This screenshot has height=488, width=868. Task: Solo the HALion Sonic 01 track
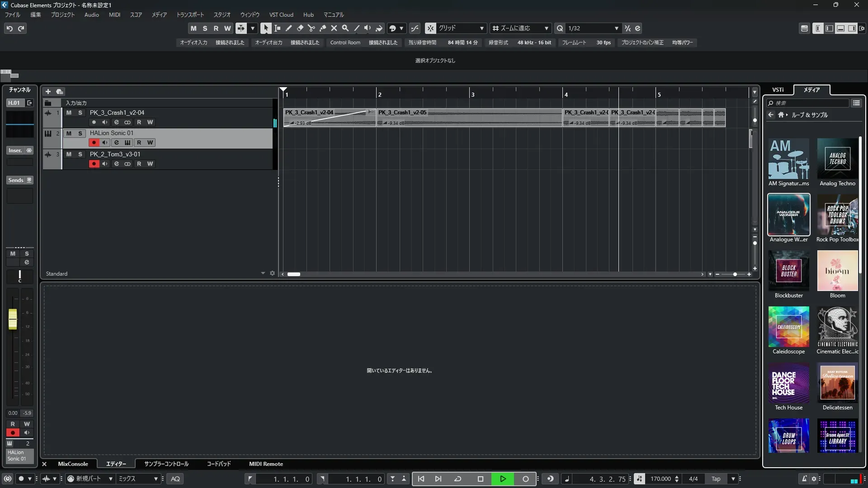[80, 133]
